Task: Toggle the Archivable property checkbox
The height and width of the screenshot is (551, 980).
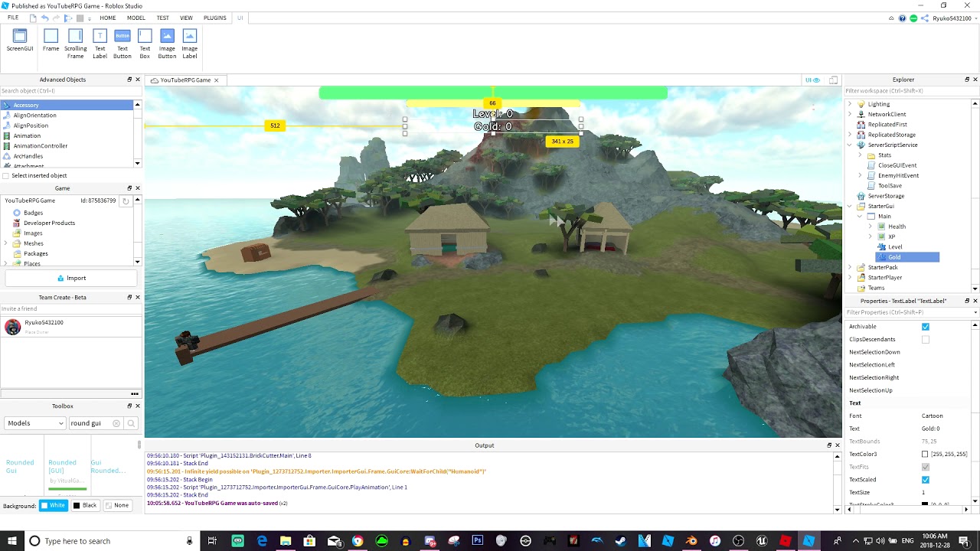Action: (926, 327)
